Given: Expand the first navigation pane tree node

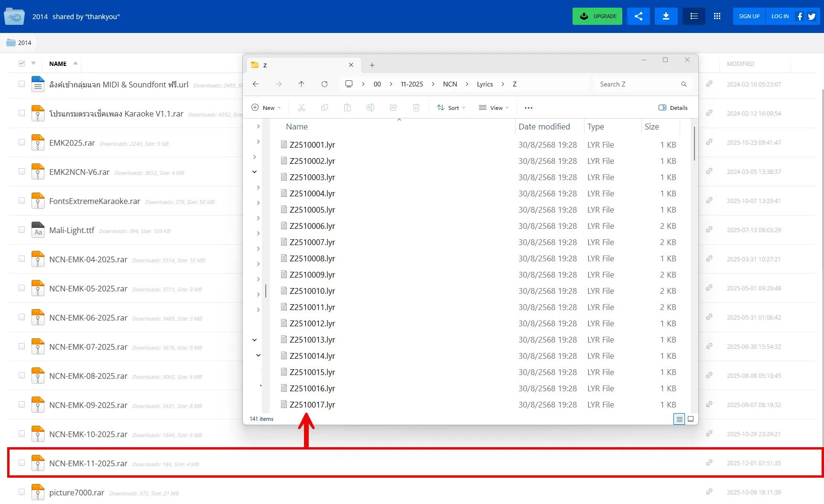Looking at the screenshot, I should click(258, 127).
